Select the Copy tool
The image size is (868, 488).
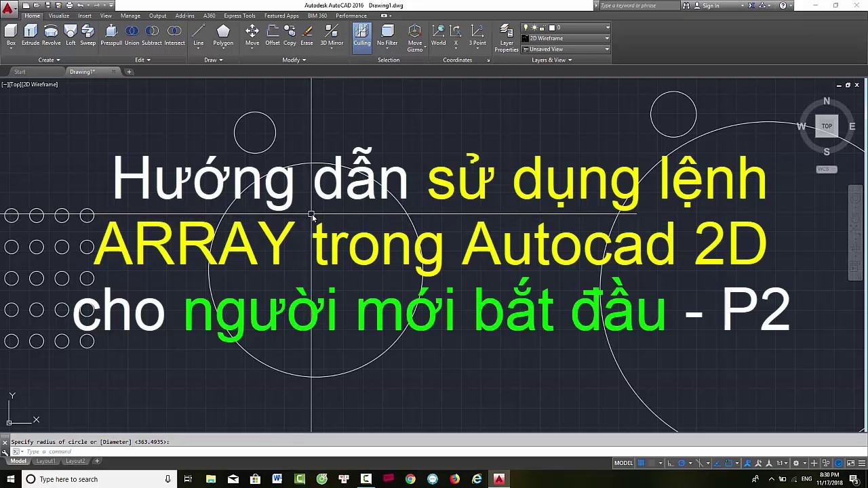coord(290,35)
